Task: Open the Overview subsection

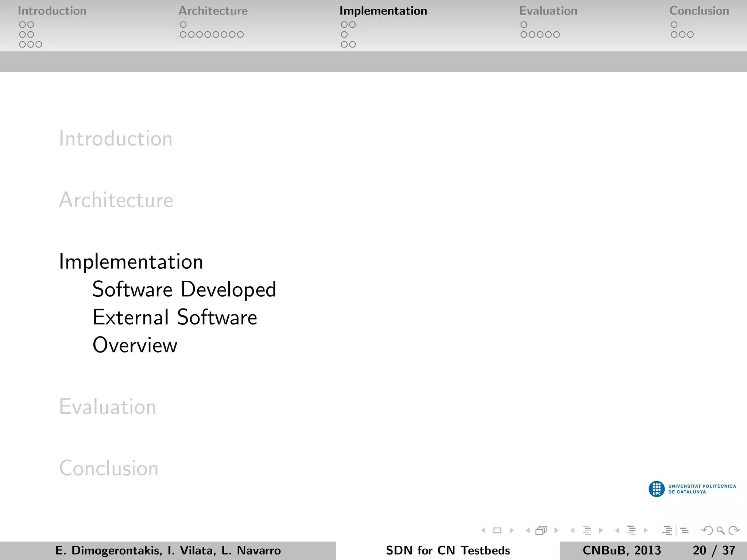Action: pos(135,345)
